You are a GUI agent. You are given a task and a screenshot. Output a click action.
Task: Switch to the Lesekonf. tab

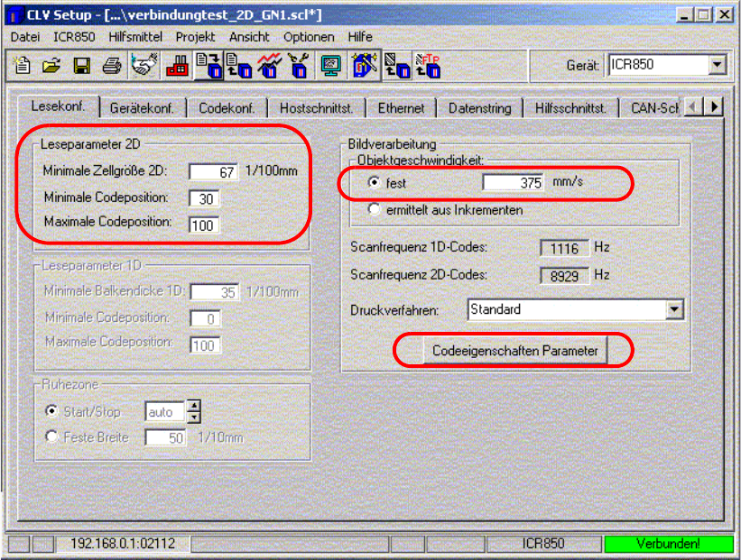pyautogui.click(x=59, y=106)
